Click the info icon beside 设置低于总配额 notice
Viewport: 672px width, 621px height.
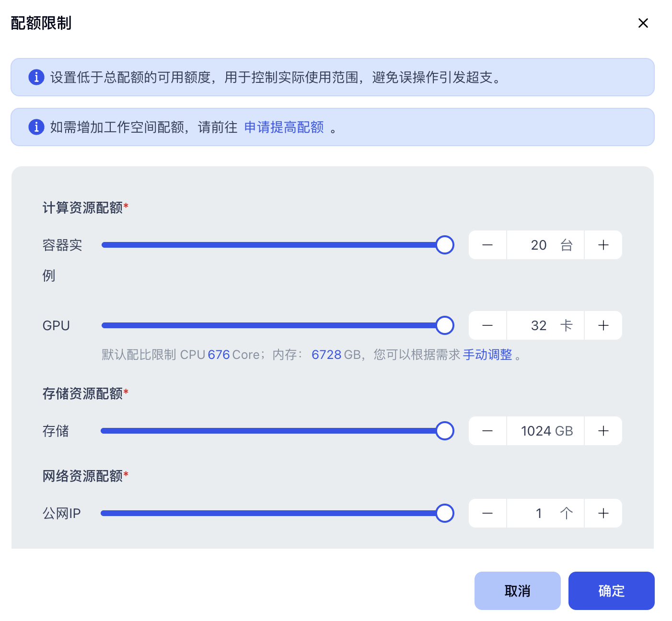click(36, 77)
